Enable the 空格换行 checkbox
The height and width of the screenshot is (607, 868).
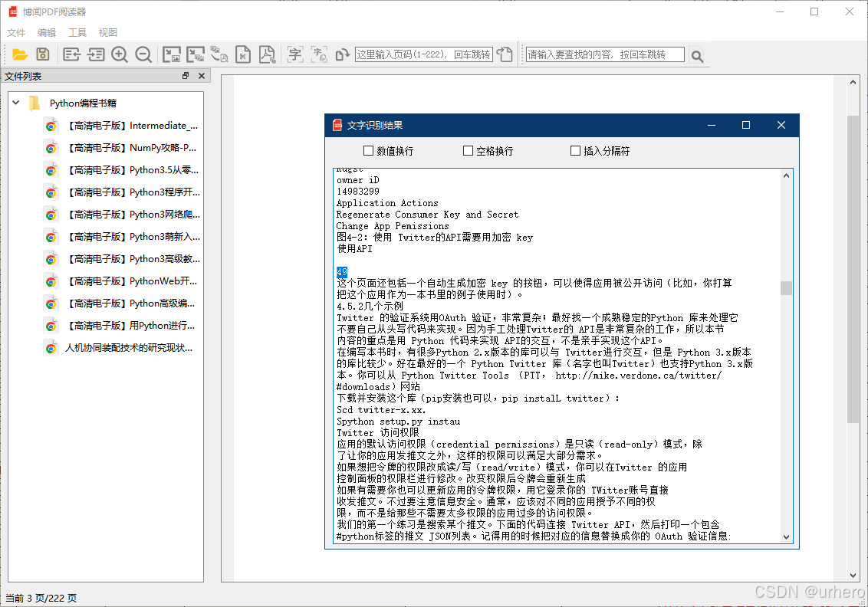[468, 150]
